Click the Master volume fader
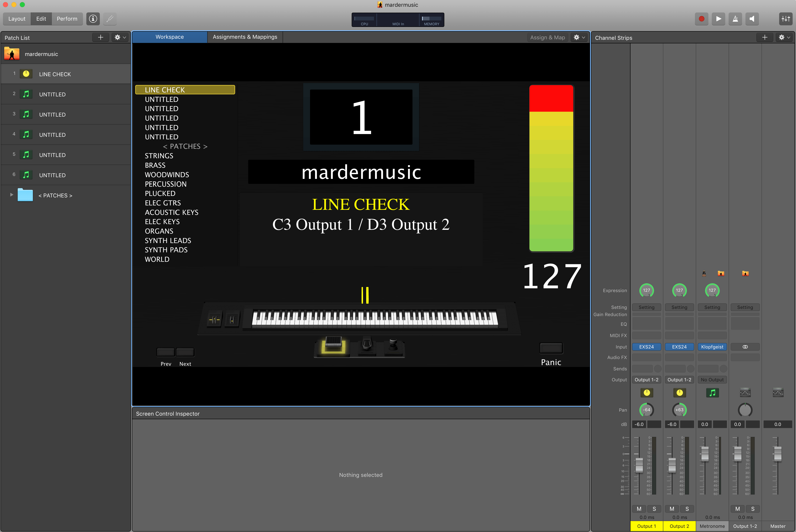The width and height of the screenshot is (796, 532). [x=777, y=454]
